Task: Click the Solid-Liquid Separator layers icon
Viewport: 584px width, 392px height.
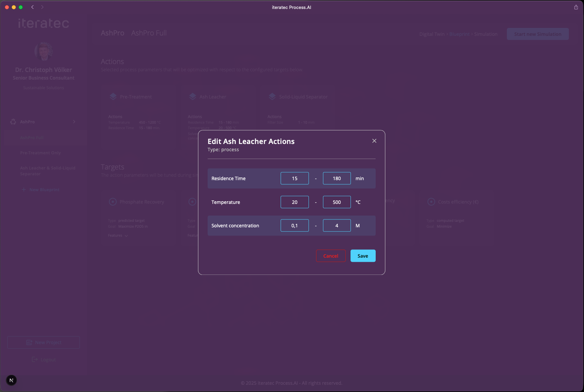Action: click(x=272, y=97)
